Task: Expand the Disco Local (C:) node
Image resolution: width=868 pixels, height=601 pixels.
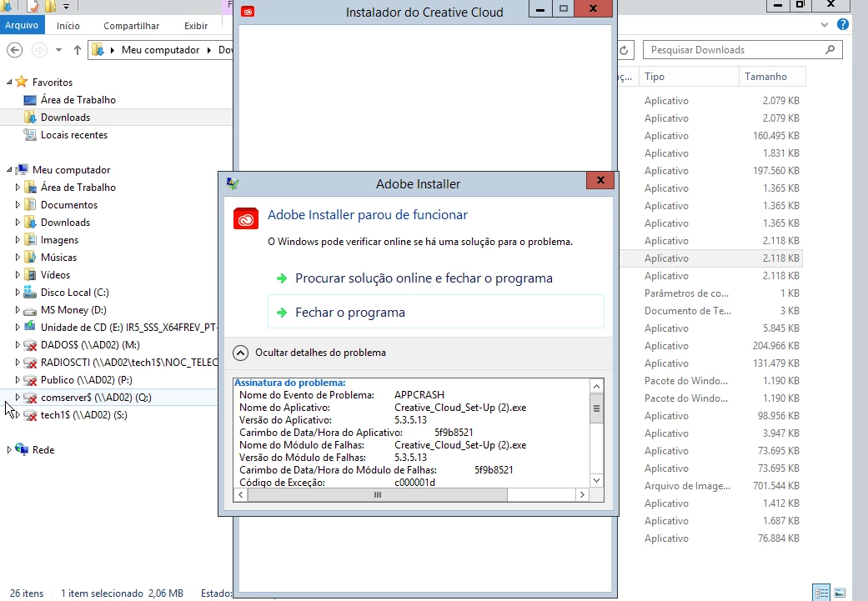Action: pyautogui.click(x=18, y=293)
